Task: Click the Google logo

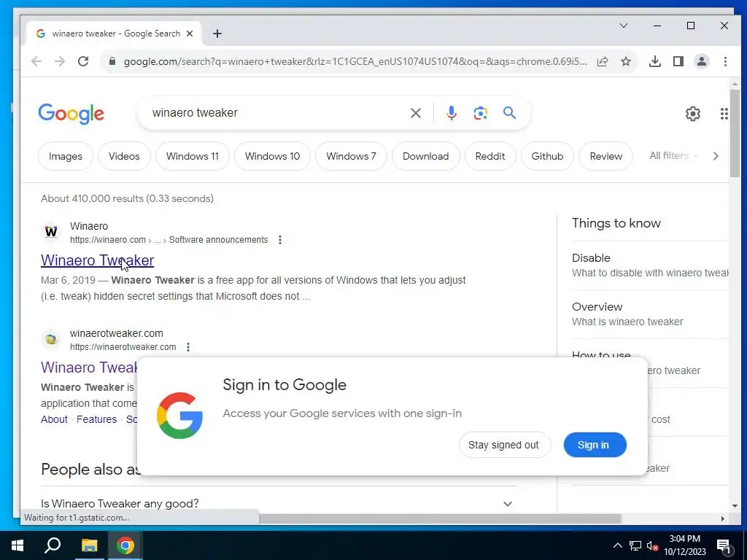Action: (71, 114)
